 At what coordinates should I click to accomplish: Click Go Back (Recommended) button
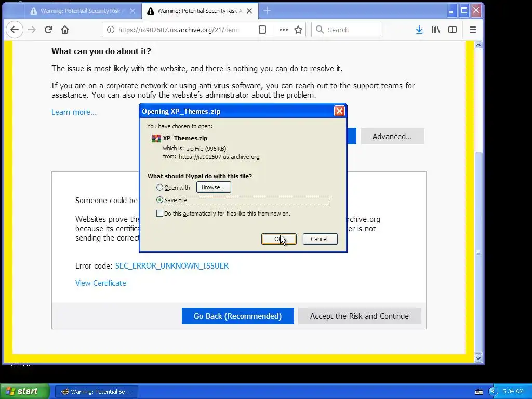237,316
